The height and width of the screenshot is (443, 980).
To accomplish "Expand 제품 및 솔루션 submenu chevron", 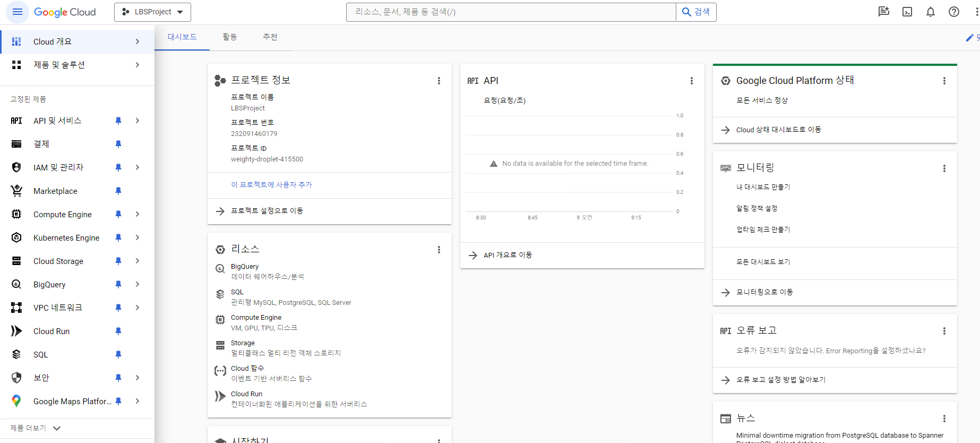I will [x=137, y=65].
